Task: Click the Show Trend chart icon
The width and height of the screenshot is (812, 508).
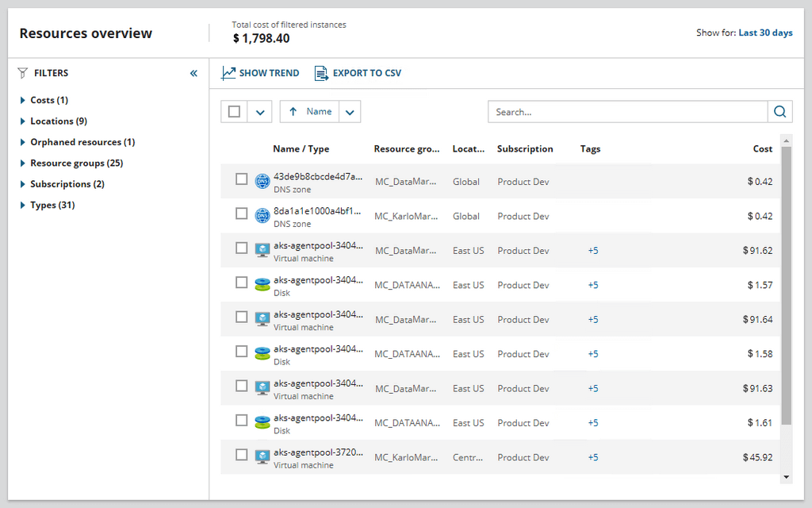Action: pyautogui.click(x=228, y=73)
